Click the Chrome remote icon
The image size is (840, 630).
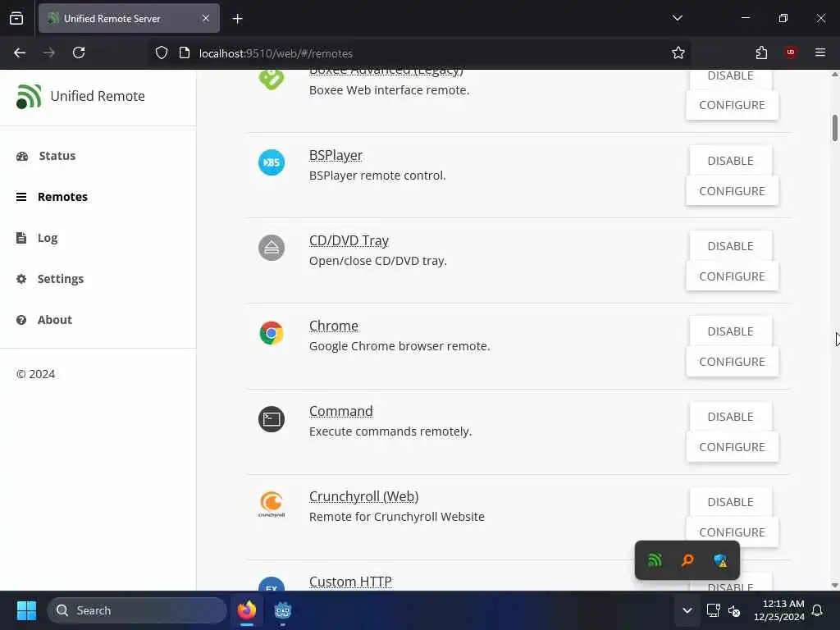click(272, 333)
